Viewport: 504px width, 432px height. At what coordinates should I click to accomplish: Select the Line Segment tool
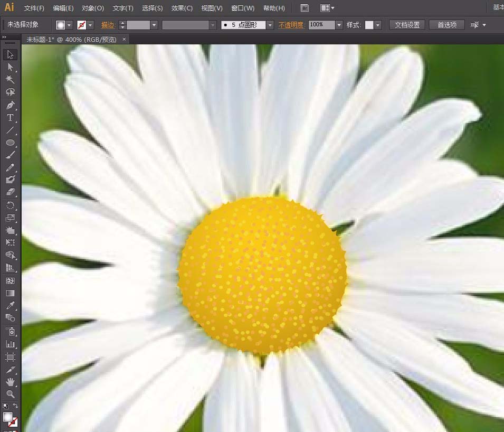coord(10,130)
